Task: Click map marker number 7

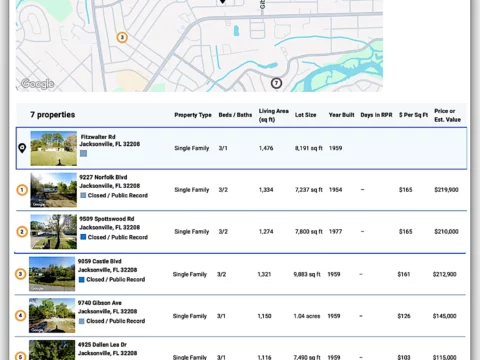Action: (x=276, y=83)
